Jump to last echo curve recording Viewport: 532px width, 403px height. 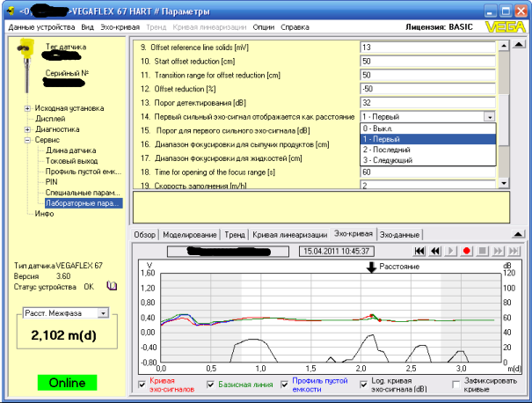(514, 251)
